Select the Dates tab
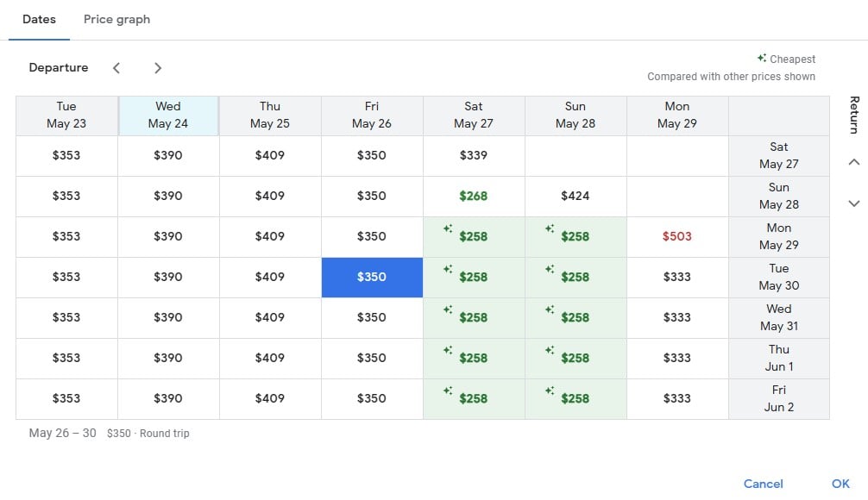868x500 pixels. click(x=39, y=20)
